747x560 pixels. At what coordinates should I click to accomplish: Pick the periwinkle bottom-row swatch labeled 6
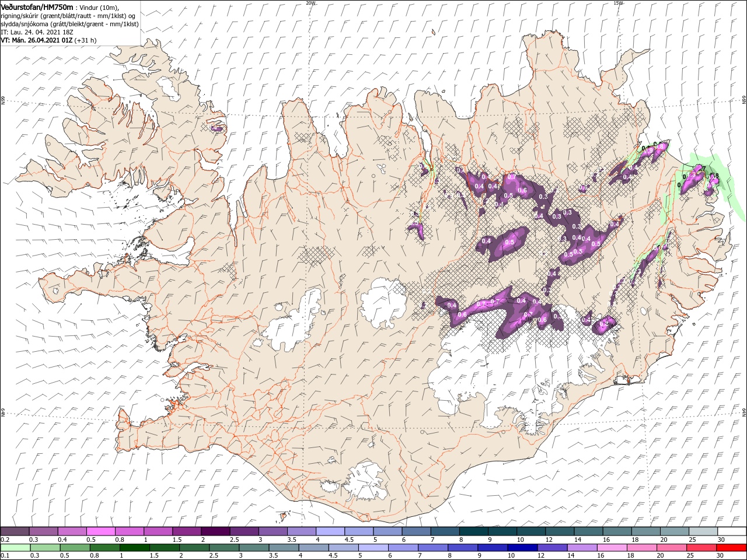403,548
